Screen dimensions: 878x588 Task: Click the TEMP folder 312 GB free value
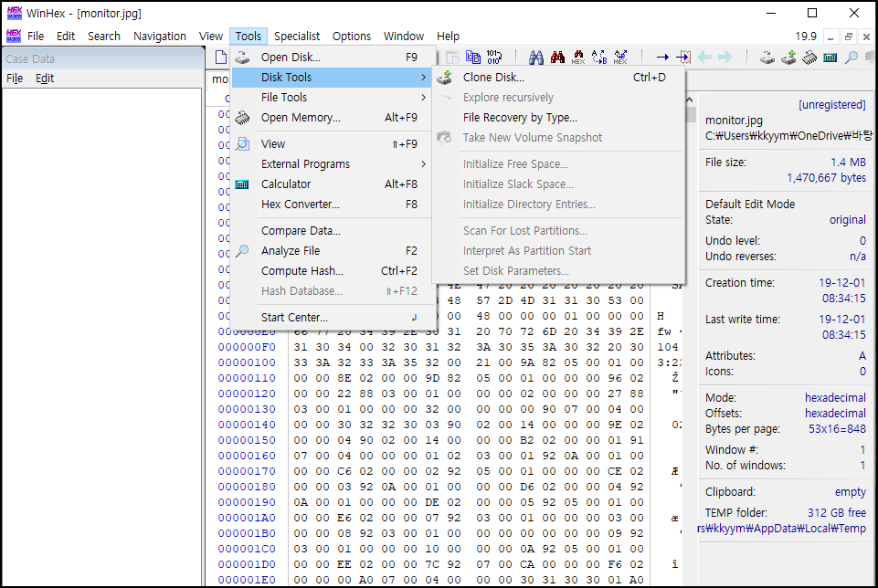click(x=837, y=513)
